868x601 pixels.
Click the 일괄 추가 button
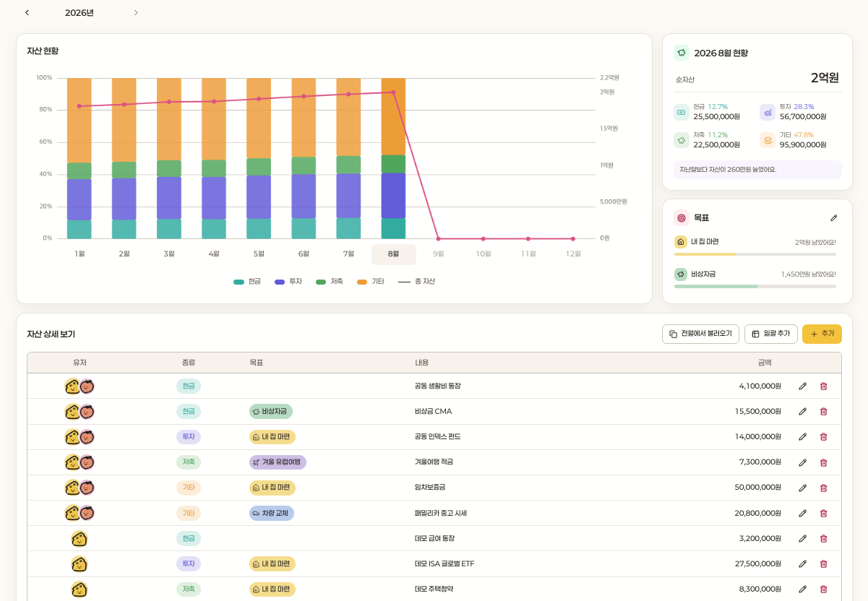771,334
